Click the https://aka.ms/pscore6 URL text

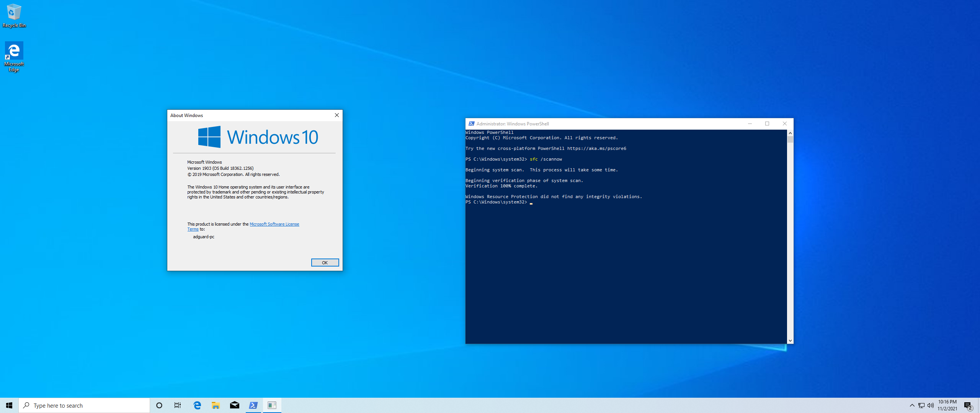(x=597, y=148)
